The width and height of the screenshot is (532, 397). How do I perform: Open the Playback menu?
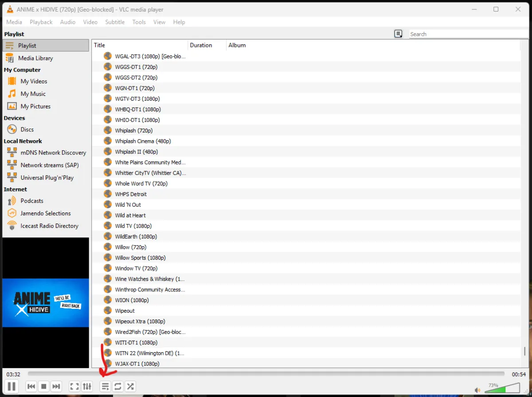pyautogui.click(x=41, y=22)
